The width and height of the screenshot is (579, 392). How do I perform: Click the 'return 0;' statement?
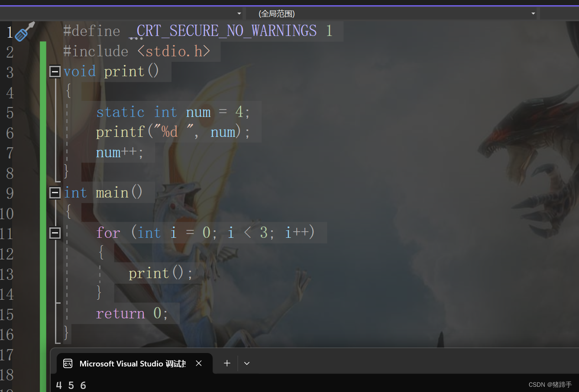[132, 314]
